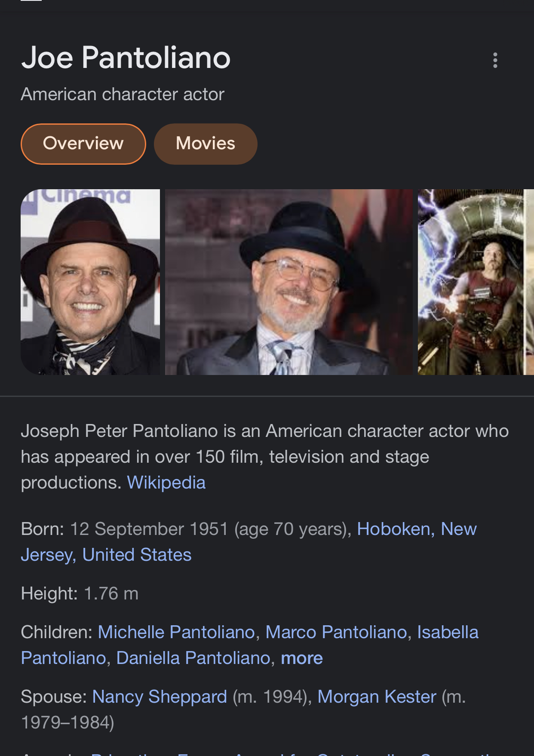The width and height of the screenshot is (534, 756).
Task: Tap the Joe Pantoliano title heading
Action: point(126,58)
